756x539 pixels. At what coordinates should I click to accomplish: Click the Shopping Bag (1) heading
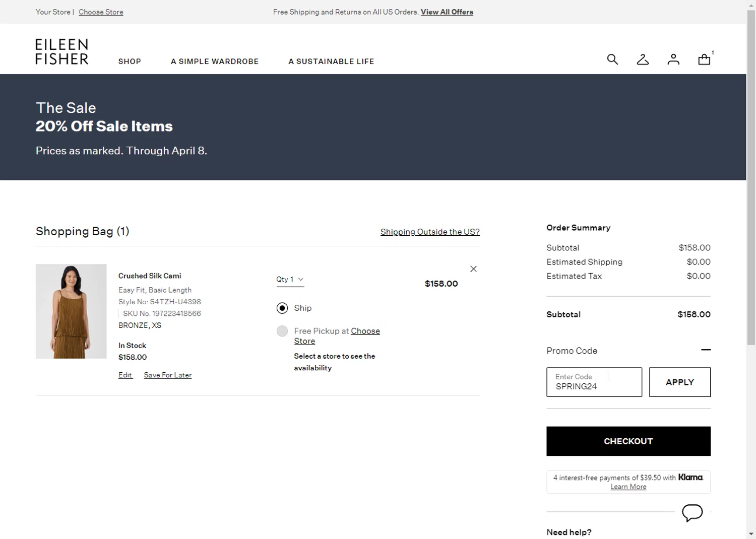[x=83, y=231]
